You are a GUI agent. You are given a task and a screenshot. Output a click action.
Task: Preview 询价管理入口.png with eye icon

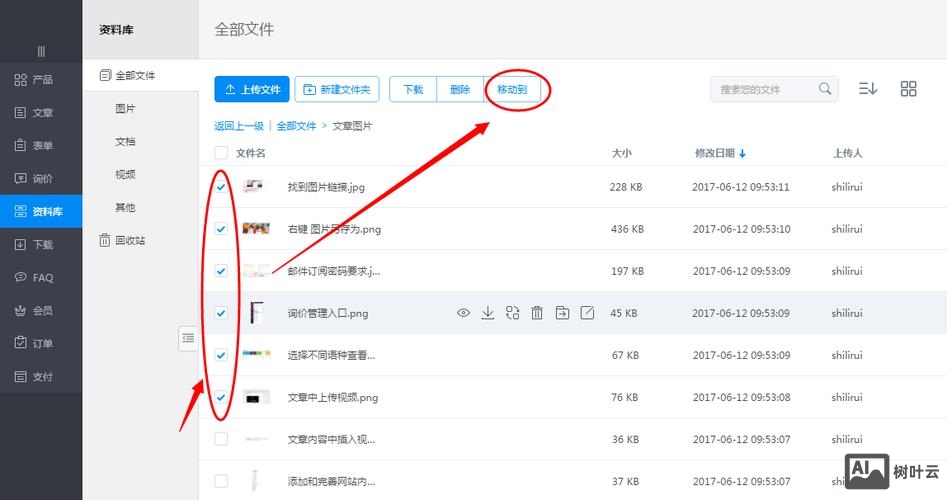point(463,313)
